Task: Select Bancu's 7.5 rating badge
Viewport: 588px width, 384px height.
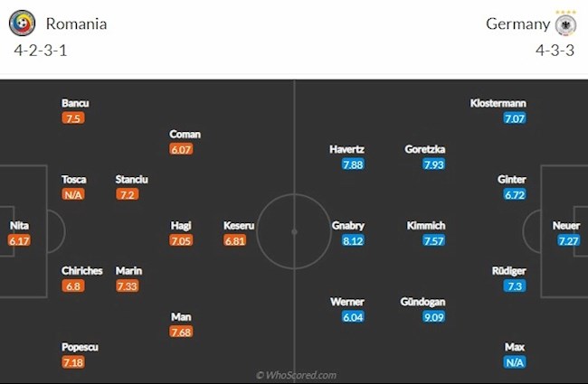Action: pyautogui.click(x=73, y=118)
